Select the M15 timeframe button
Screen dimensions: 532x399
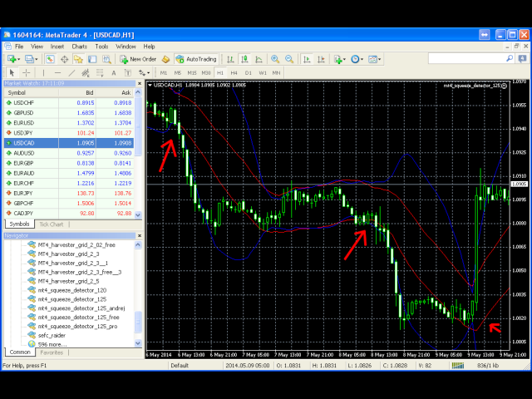(193, 72)
